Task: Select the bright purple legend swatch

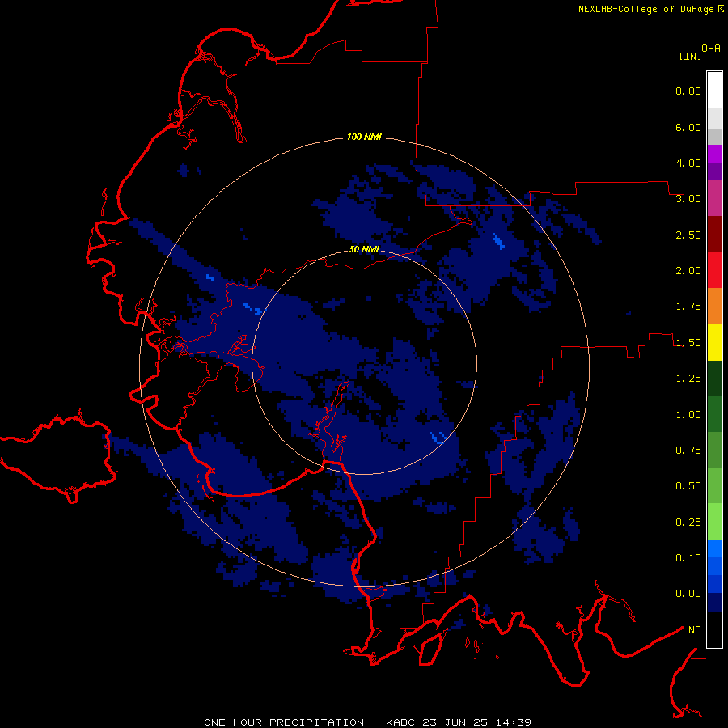Action: point(714,154)
